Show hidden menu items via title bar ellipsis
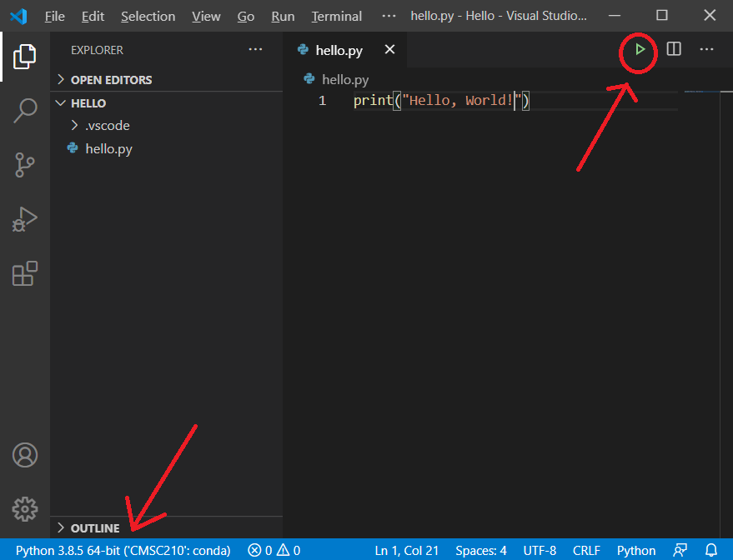The width and height of the screenshot is (733, 560). pyautogui.click(x=389, y=16)
